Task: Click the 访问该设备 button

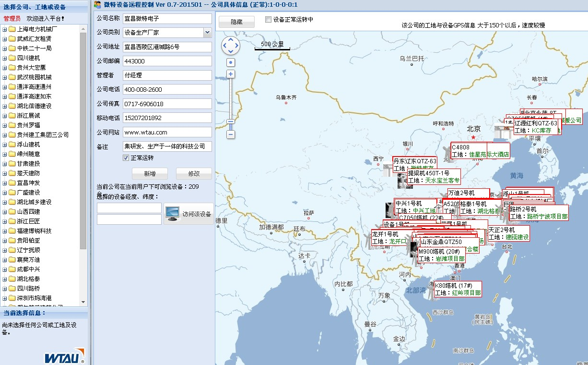Action: [x=188, y=214]
